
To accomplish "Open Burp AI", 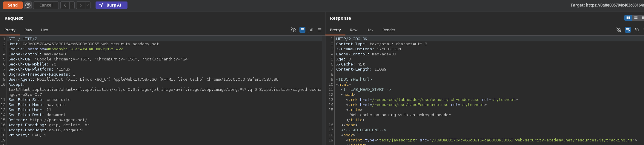I will pyautogui.click(x=111, y=5).
